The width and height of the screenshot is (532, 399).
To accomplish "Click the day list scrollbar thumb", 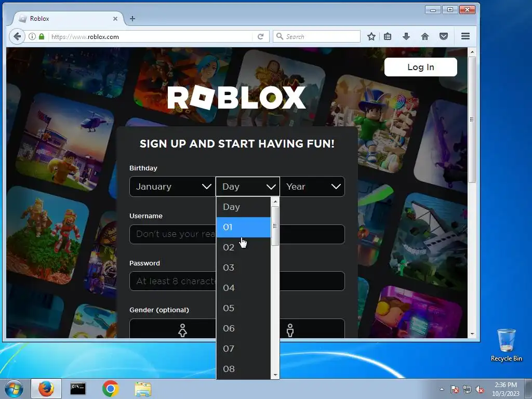I will click(275, 225).
